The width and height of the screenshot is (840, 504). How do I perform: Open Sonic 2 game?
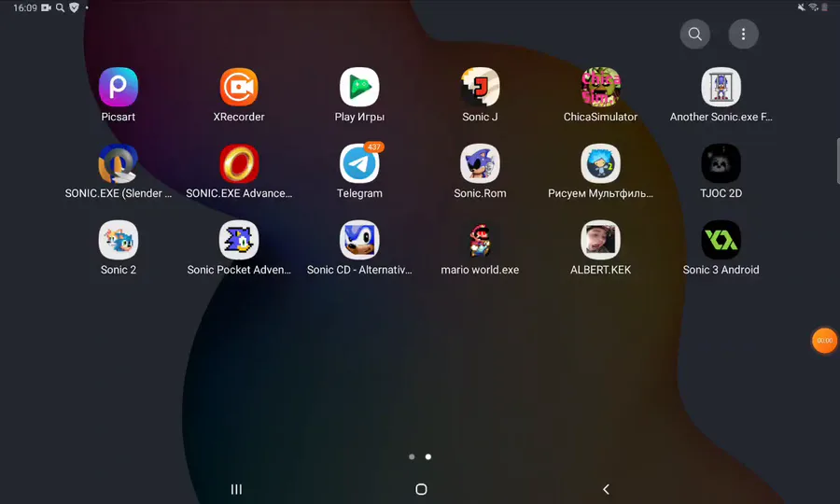coord(119,241)
